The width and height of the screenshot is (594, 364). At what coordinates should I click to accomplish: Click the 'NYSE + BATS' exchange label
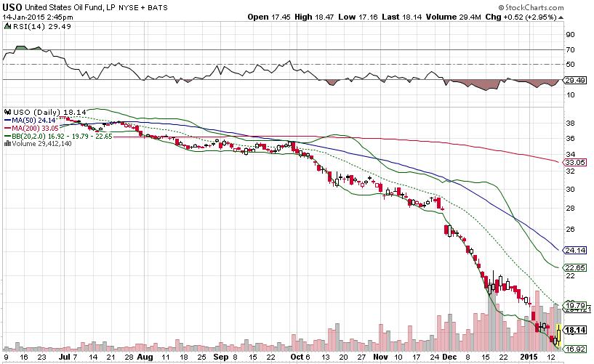pos(143,7)
